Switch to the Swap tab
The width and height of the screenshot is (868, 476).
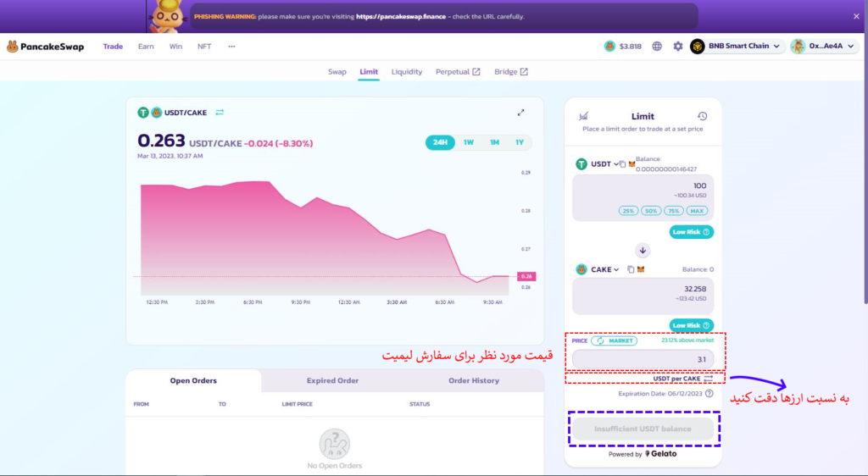coord(337,72)
